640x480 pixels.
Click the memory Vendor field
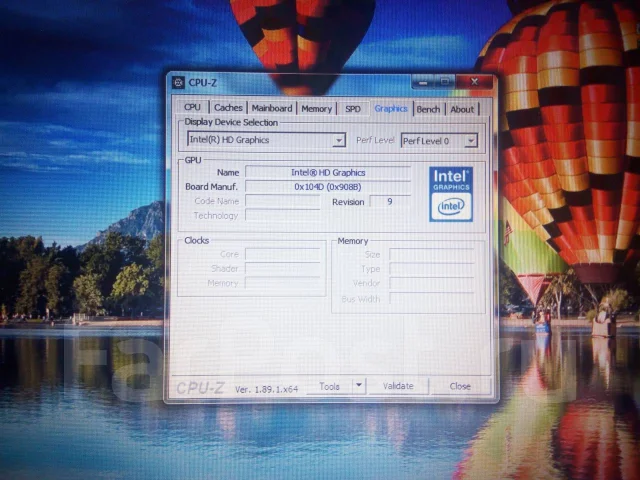pos(432,283)
